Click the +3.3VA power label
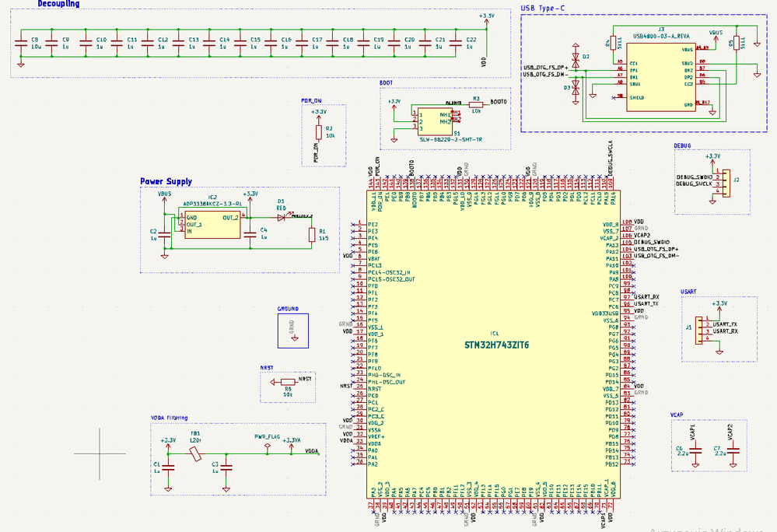This screenshot has height=532, width=777. [292, 440]
